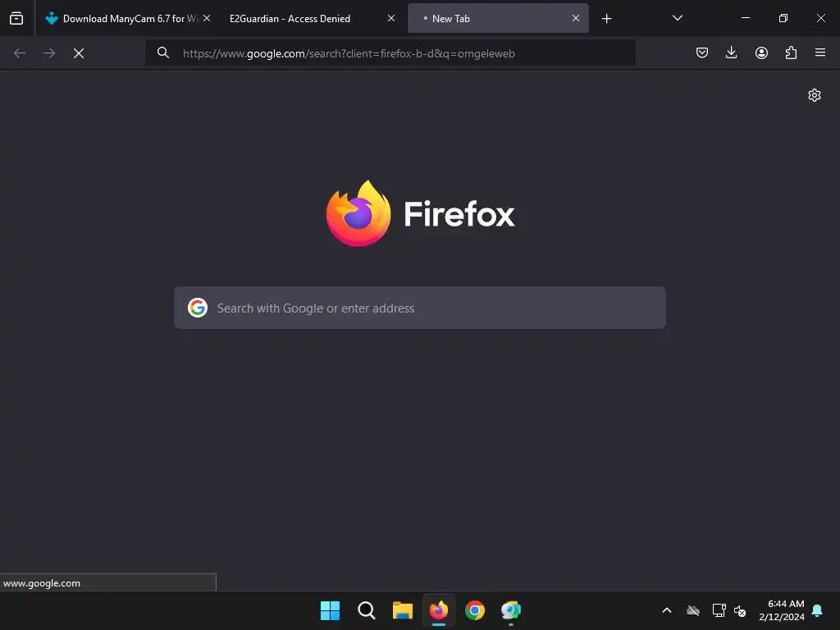Save page to Pocket

pos(702,52)
